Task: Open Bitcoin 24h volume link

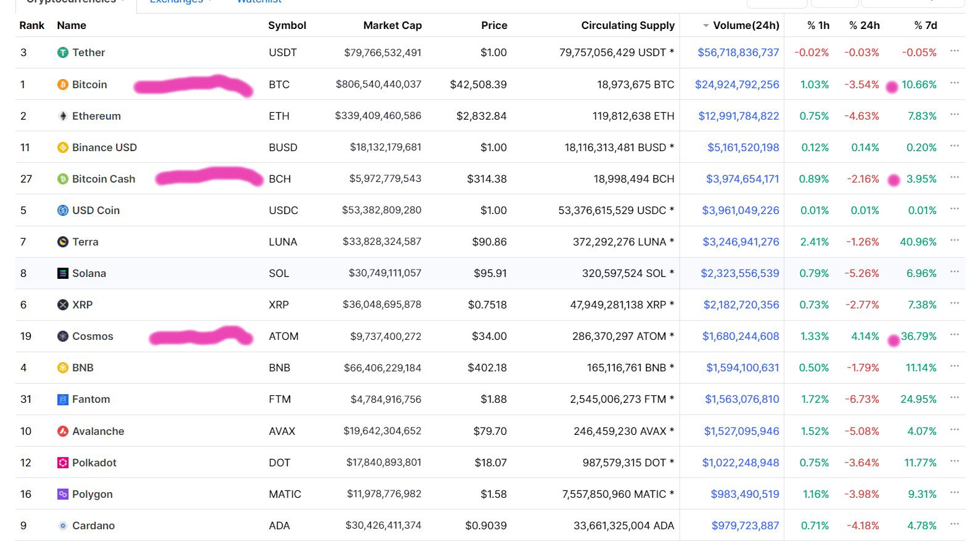Action: 737,85
